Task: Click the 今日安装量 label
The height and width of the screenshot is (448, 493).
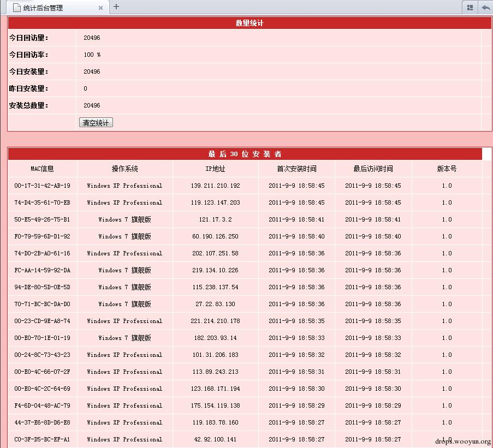Action: pos(28,71)
